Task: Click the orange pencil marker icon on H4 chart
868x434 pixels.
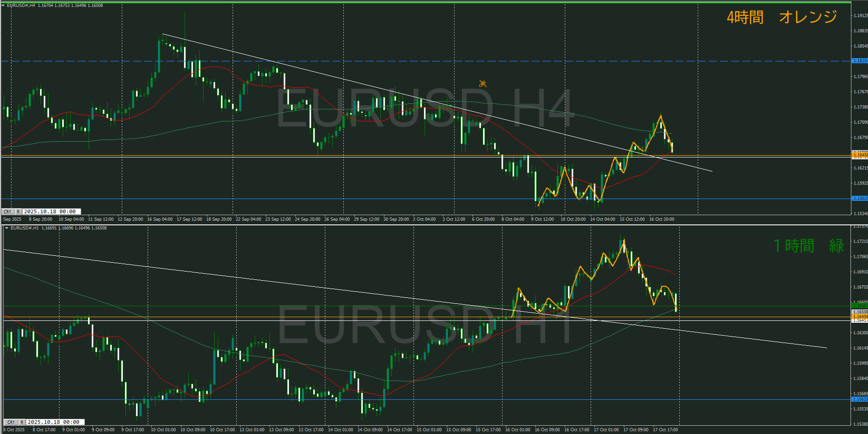Action: 483,84
